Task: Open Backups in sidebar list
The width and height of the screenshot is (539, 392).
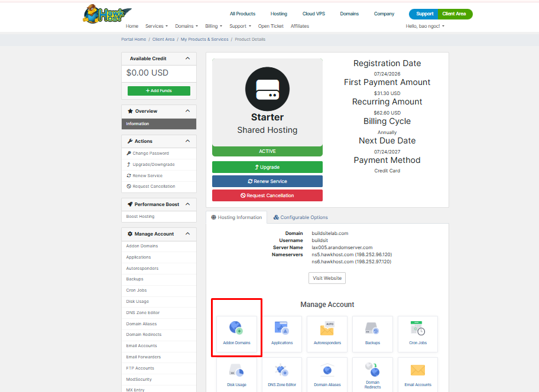Action: click(x=159, y=279)
